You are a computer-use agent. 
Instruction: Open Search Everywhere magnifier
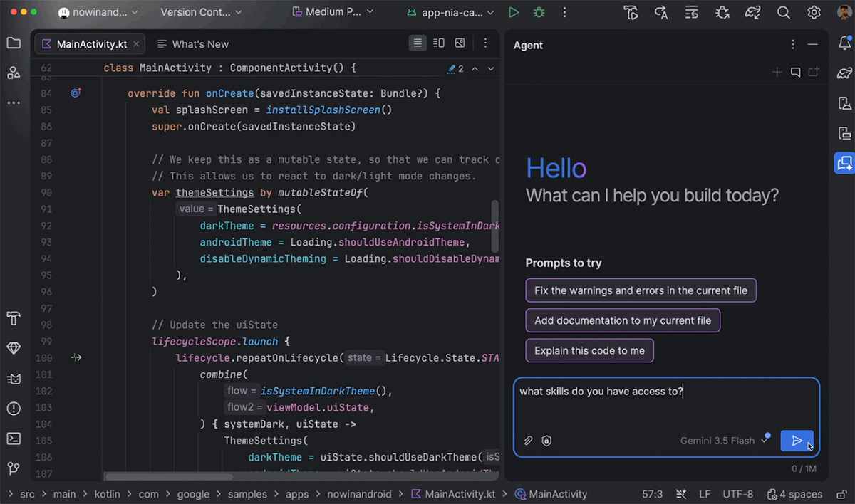point(783,12)
